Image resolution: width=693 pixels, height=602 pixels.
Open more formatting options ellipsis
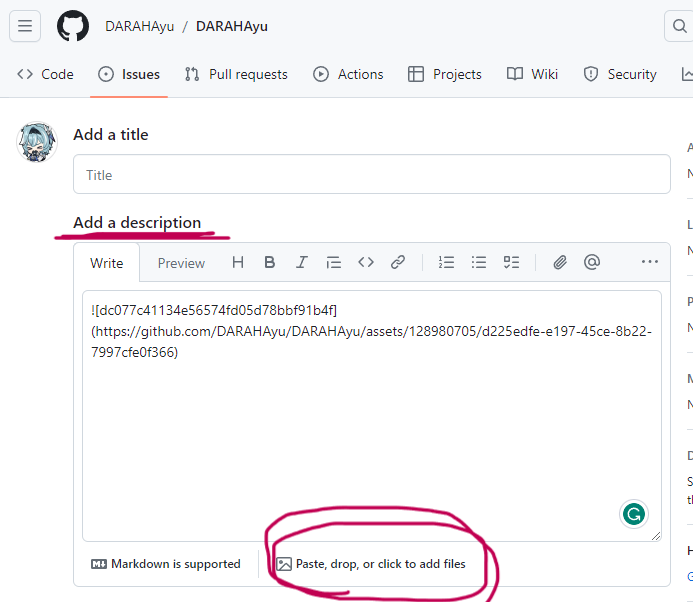click(650, 262)
